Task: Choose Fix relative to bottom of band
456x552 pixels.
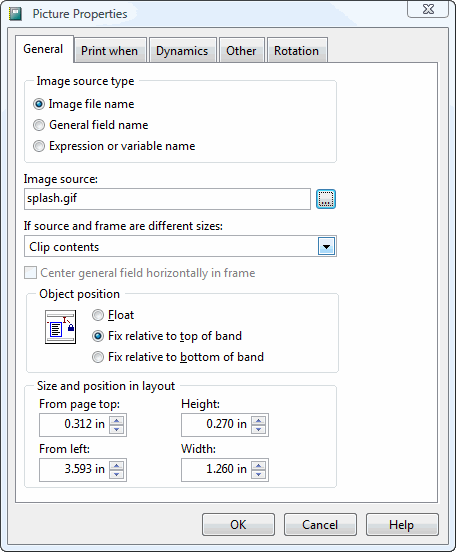Action: [98, 357]
